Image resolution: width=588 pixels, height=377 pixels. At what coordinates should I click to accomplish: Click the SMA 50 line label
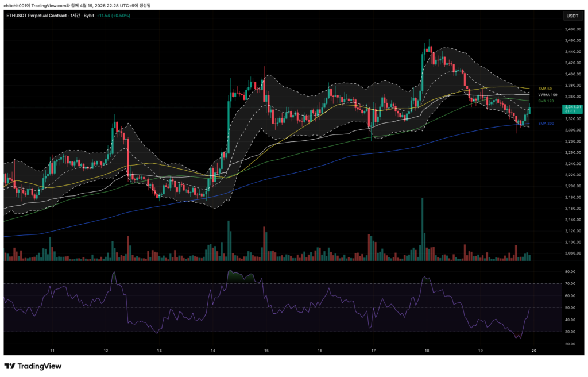click(545, 89)
